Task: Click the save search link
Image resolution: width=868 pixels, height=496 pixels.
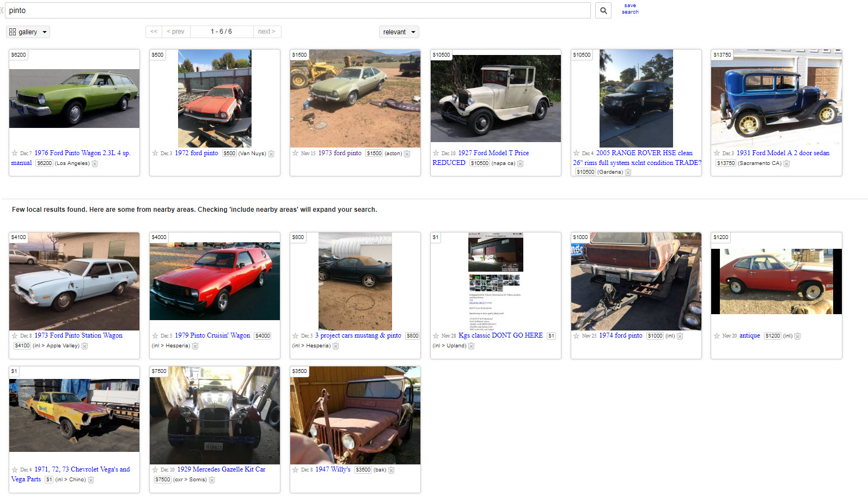Action: point(630,9)
